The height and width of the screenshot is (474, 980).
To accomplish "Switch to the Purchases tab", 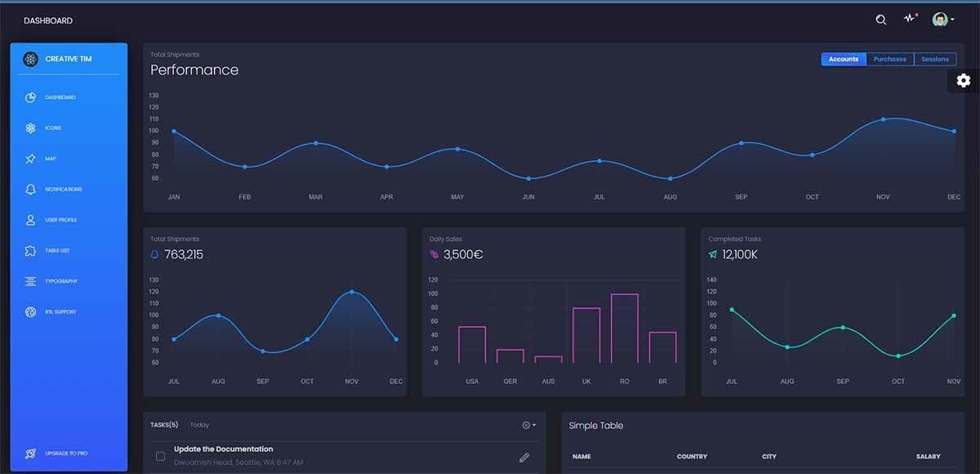I will click(889, 59).
